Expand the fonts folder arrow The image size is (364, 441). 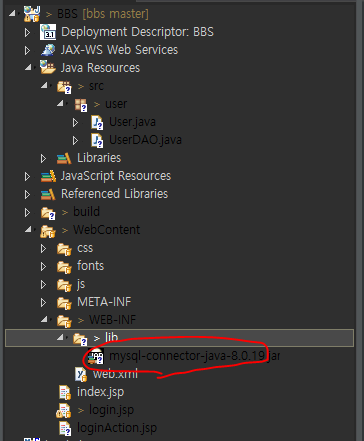pos(43,267)
